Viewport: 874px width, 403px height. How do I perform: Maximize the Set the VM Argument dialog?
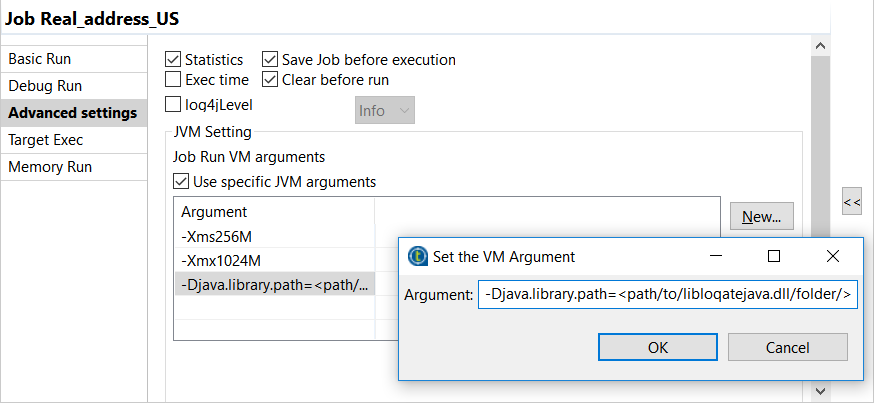pos(773,256)
